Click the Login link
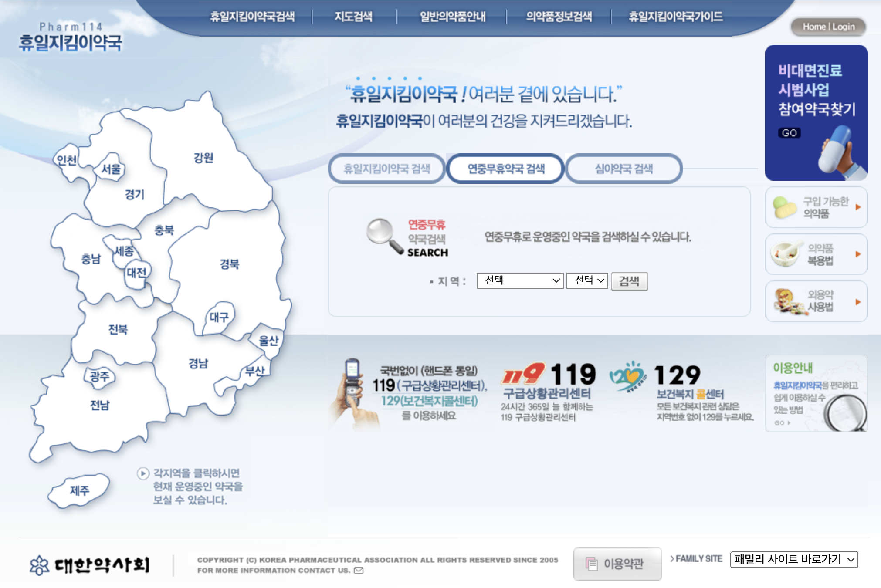Viewport: 881px width, 588px height. click(844, 26)
